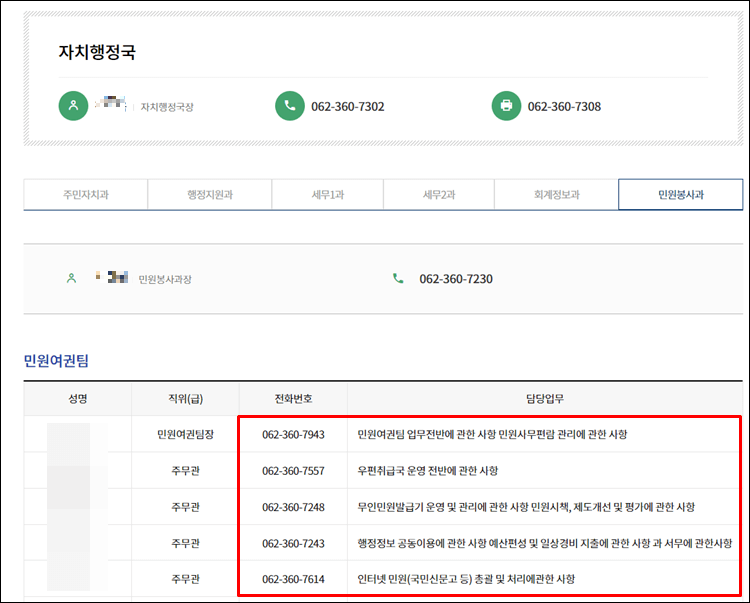
Task: Click the duty text 우편취급국 운영 전반에 관한 사항
Action: [x=428, y=471]
